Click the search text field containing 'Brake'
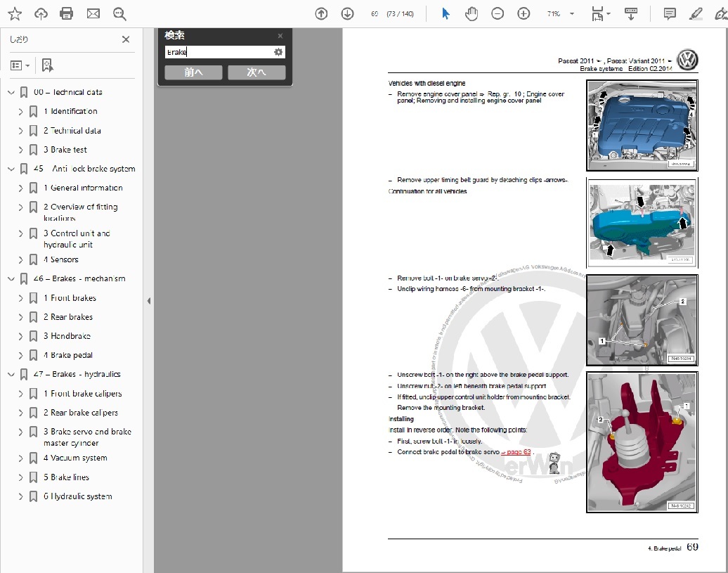This screenshot has height=573, width=728. [218, 52]
